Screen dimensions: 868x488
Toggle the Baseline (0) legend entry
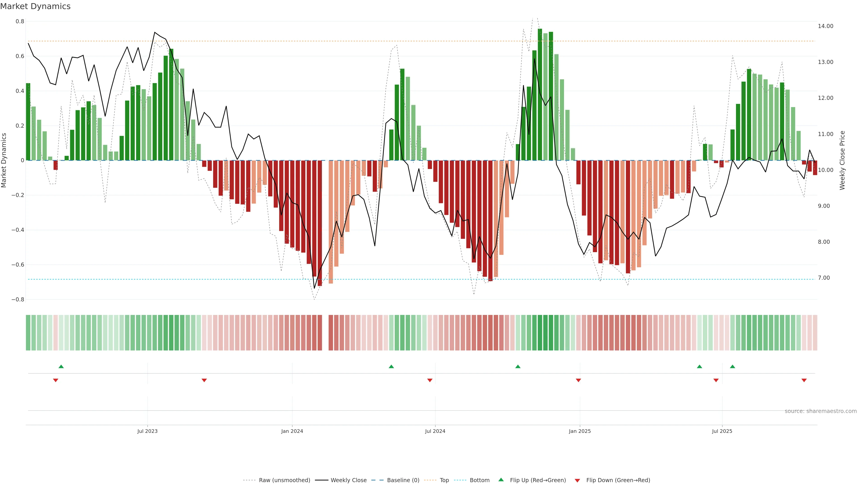pos(403,480)
